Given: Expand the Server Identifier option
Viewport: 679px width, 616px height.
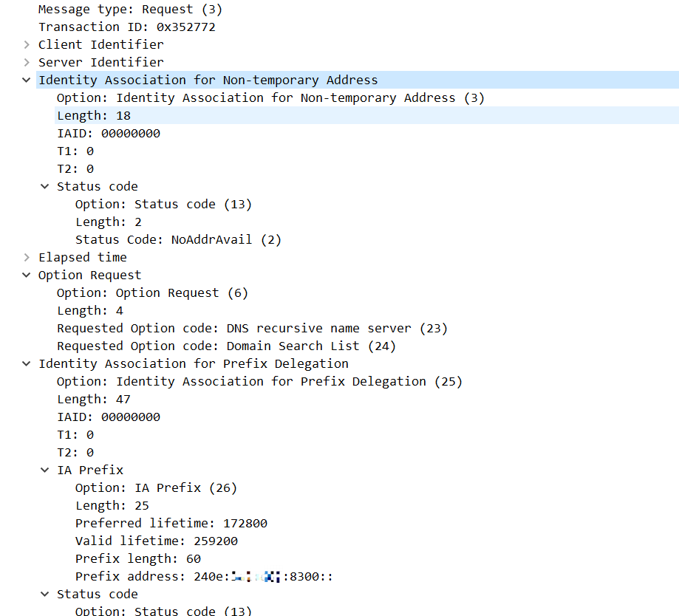Looking at the screenshot, I should [27, 62].
